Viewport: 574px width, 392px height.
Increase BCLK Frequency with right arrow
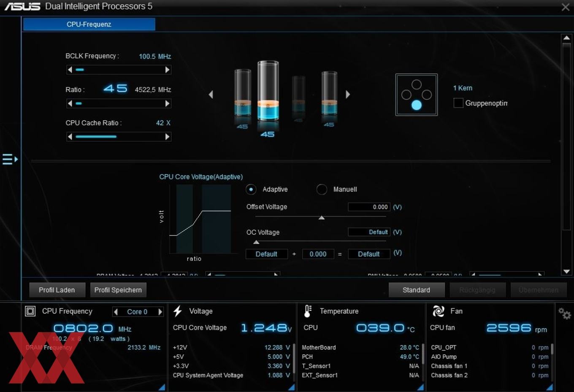coord(168,70)
